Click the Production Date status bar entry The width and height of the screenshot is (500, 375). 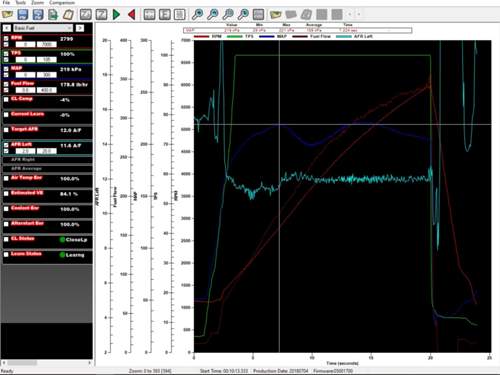pos(281,371)
